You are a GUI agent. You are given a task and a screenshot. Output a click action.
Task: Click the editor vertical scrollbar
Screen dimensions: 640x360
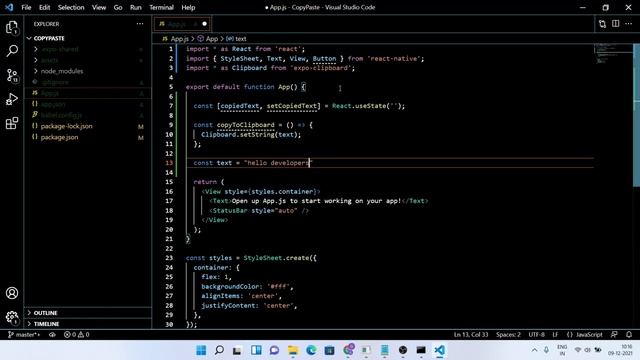click(636, 116)
